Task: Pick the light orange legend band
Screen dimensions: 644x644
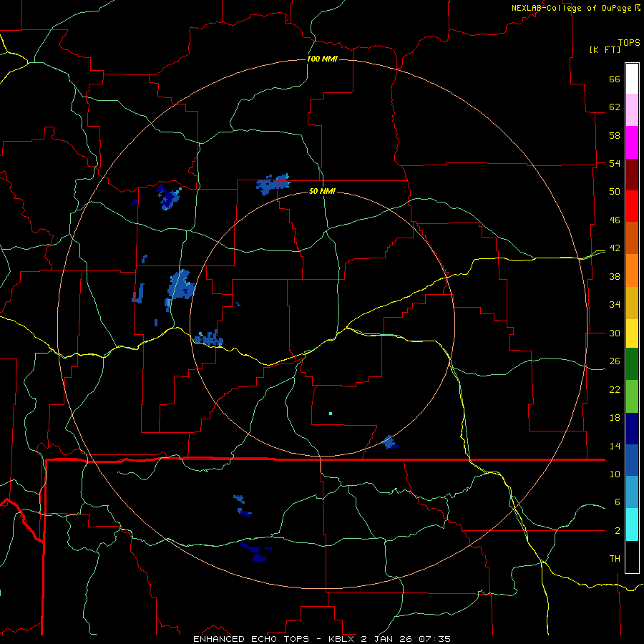Action: tap(632, 270)
